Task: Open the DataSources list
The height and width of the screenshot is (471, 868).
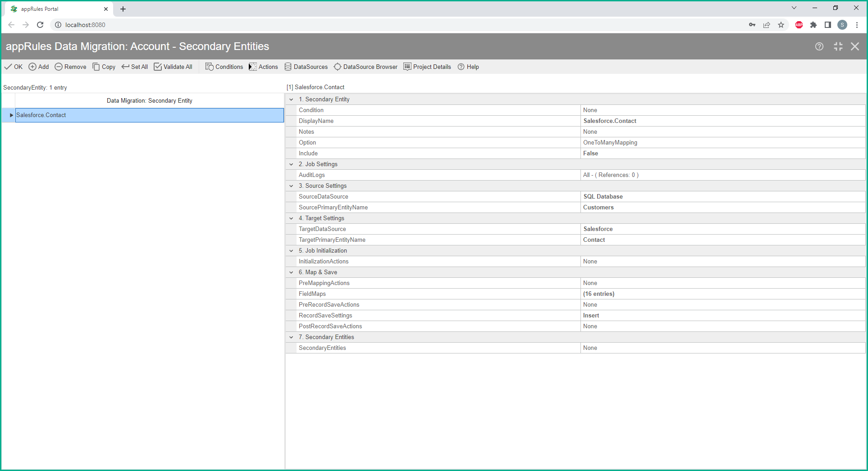Action: [306, 67]
